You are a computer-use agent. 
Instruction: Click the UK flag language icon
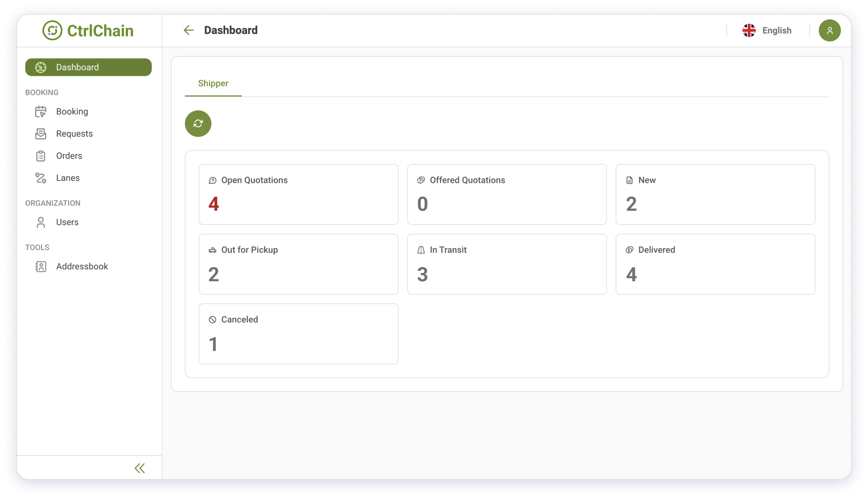tap(749, 30)
